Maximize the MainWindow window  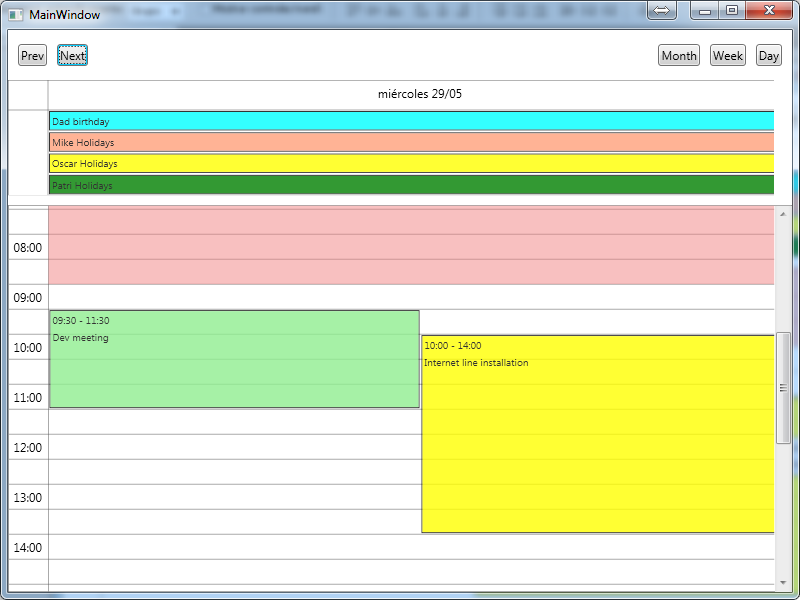[x=732, y=10]
